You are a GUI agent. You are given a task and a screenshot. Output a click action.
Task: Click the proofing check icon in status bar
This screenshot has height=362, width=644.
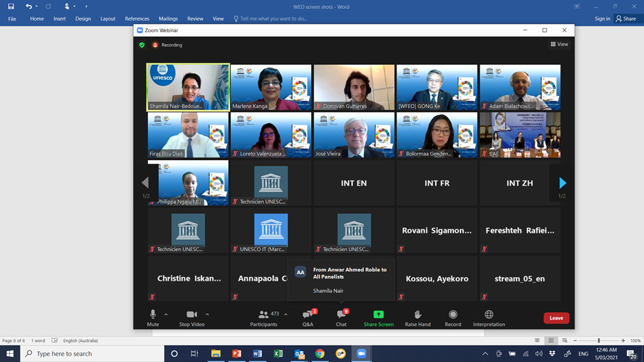55,341
